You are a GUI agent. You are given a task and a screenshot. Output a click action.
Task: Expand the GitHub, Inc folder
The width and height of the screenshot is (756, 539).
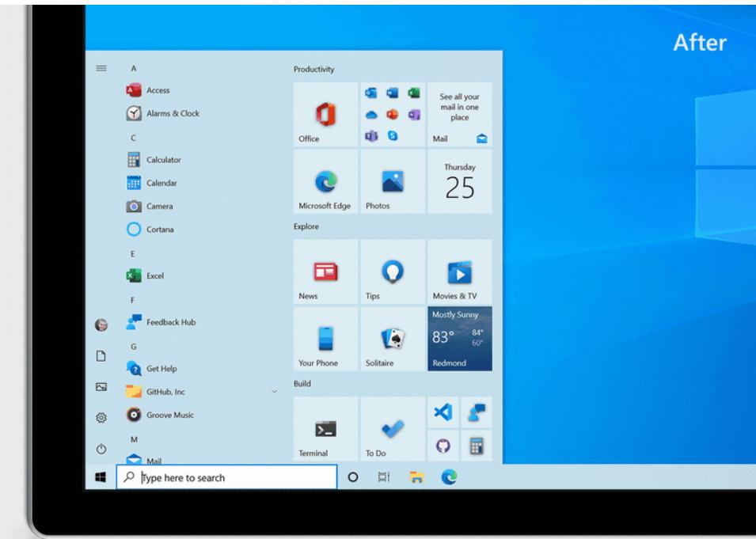pos(275,392)
